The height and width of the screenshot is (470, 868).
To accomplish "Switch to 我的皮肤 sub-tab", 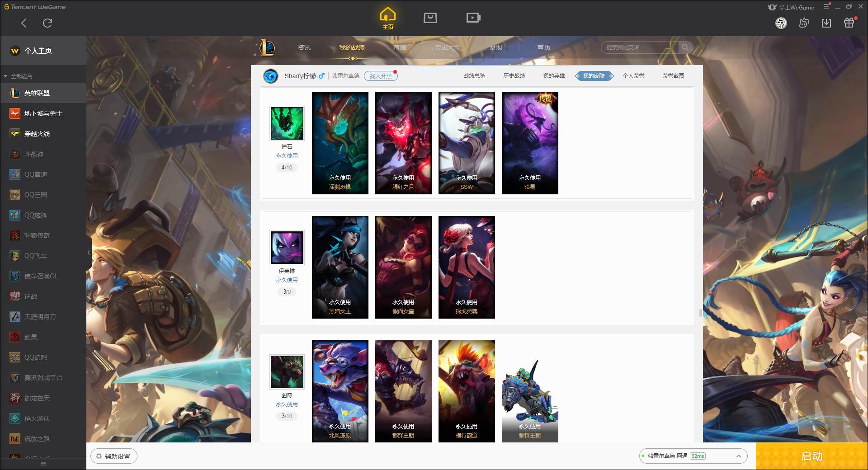I will (x=594, y=76).
